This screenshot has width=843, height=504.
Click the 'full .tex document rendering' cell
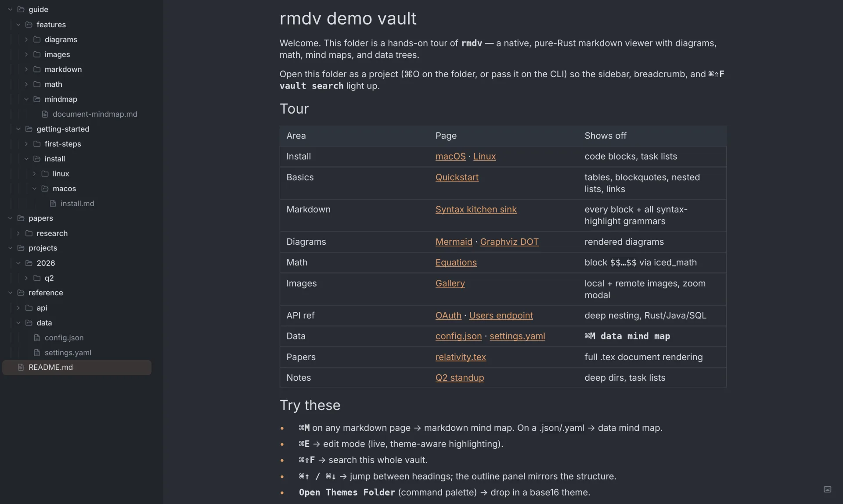tap(643, 357)
